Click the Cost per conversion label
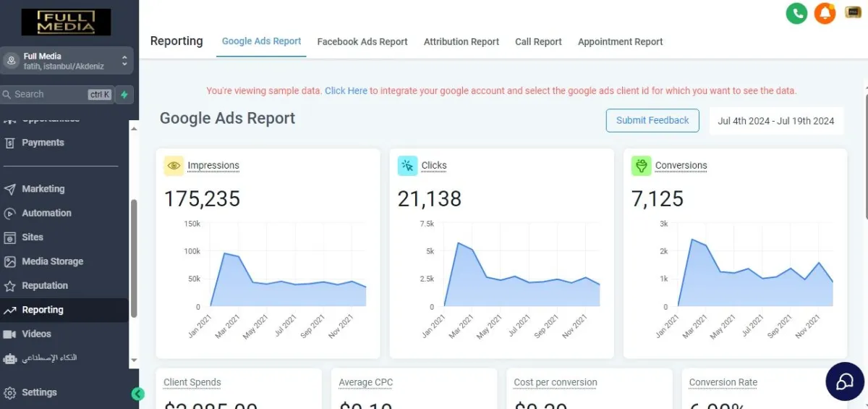This screenshot has width=868, height=409. pos(556,382)
